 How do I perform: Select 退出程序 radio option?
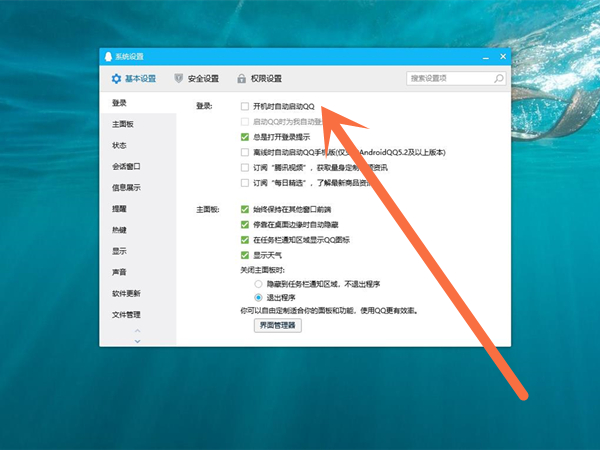(x=259, y=297)
